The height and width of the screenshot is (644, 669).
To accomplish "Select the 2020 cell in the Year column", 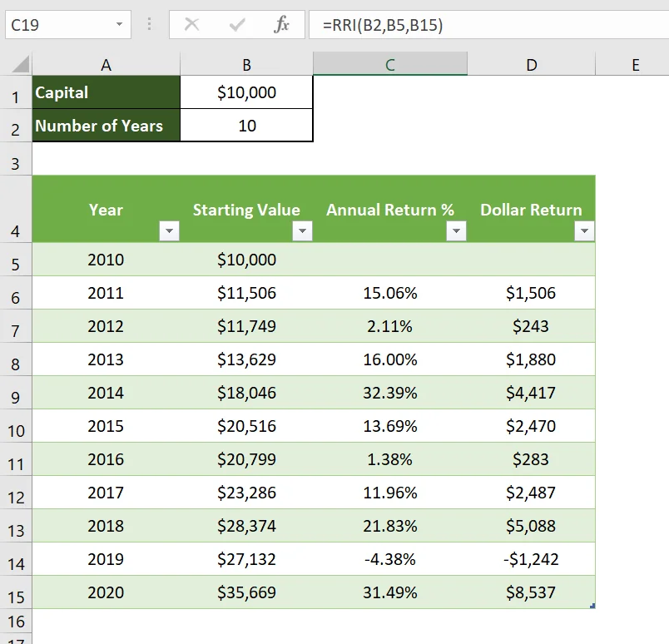I will click(106, 592).
